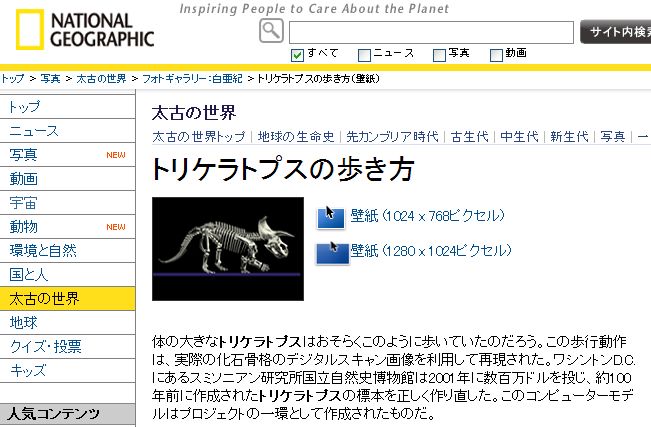Select 国と人 in the left sidebar
651x427 pixels.
click(x=67, y=275)
